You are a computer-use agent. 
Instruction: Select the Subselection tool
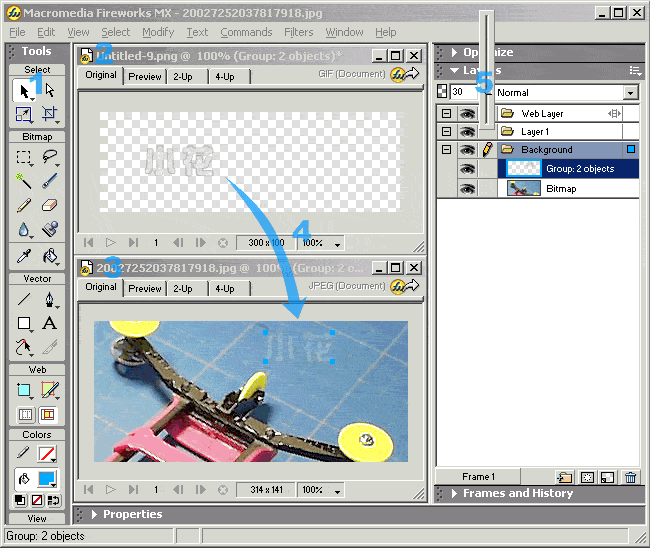50,90
